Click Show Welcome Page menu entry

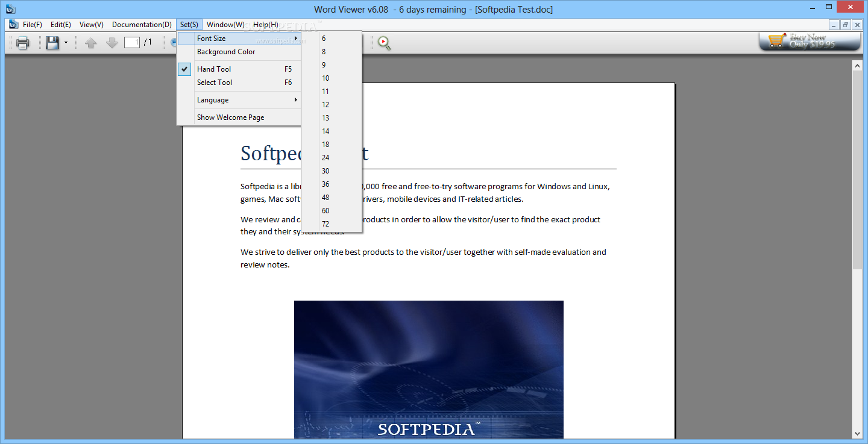239,117
